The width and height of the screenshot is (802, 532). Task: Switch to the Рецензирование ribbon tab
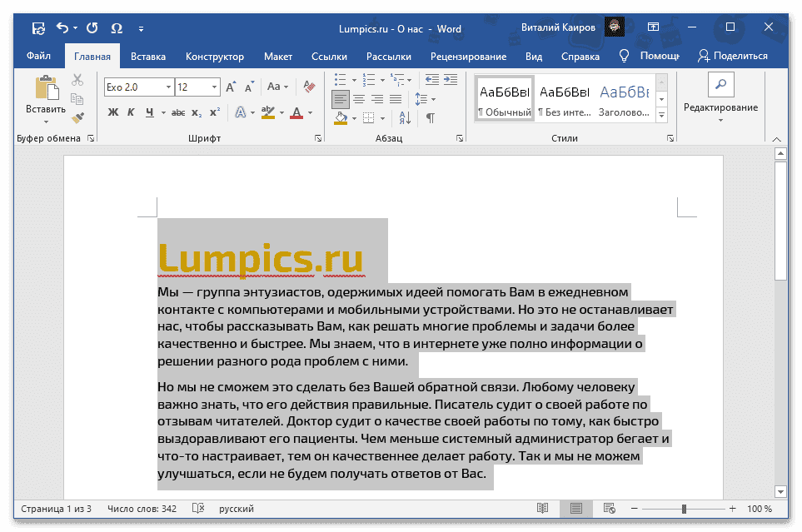pyautogui.click(x=468, y=56)
